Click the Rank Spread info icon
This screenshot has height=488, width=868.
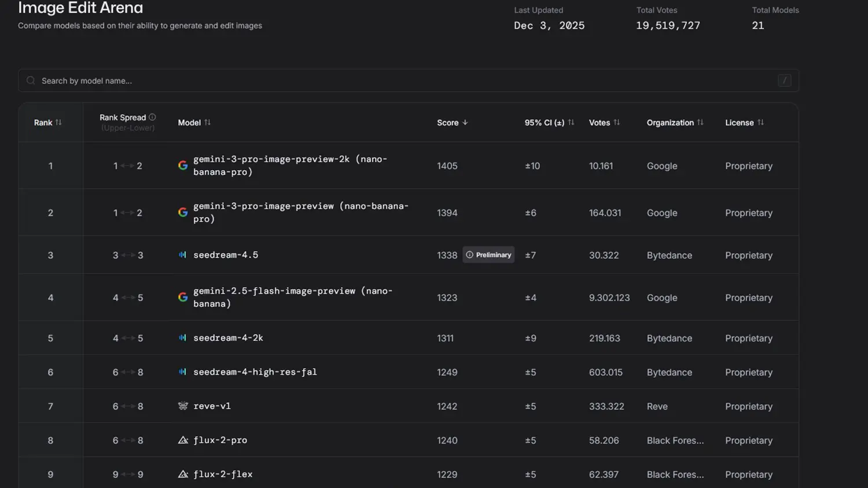coord(152,117)
